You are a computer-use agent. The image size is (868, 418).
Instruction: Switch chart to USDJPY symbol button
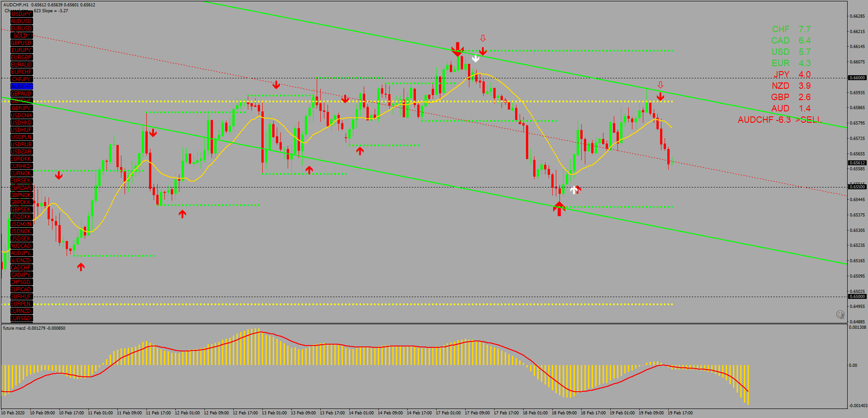pyautogui.click(x=22, y=14)
